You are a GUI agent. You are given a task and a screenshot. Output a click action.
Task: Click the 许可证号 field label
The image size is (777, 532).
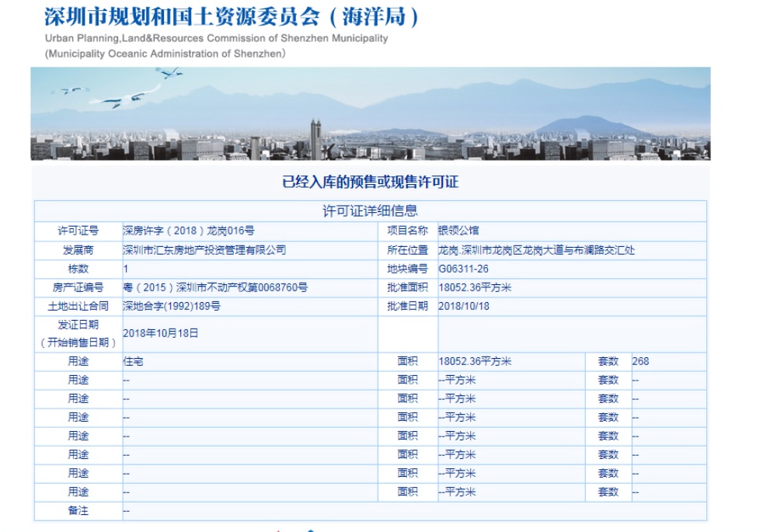pos(78,231)
